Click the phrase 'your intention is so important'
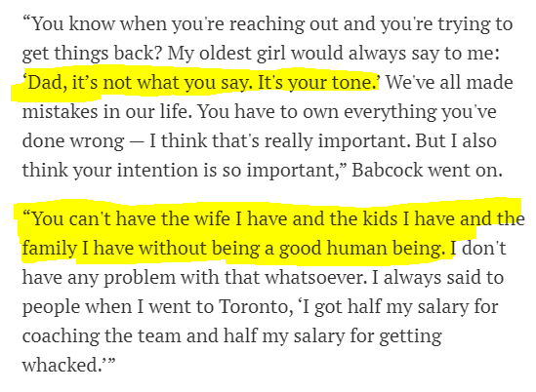Screen dimensions: 536x392 pyautogui.click(x=206, y=171)
